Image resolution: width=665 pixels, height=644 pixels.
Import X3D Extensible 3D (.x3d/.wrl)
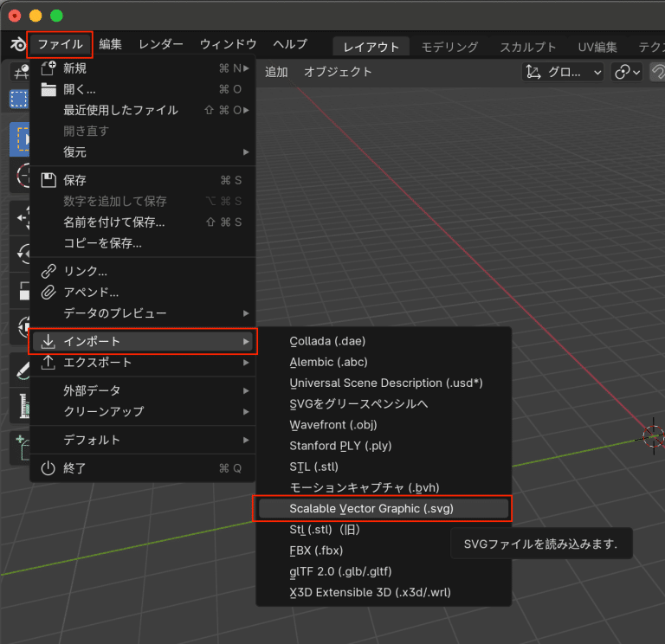coord(384,592)
